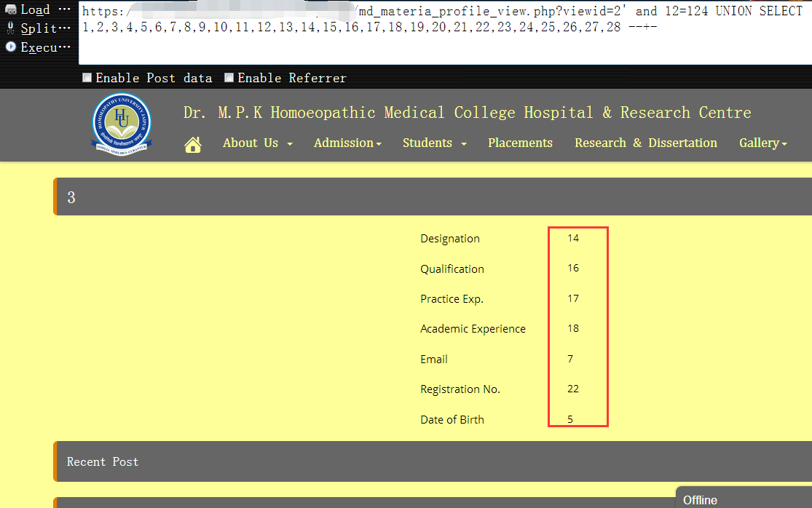Click the Qualification value 16
The width and height of the screenshot is (812, 508).
[x=572, y=268]
